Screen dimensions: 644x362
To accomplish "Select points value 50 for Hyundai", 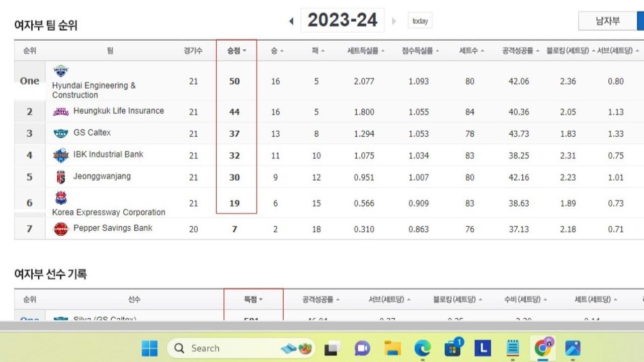I will [x=234, y=81].
